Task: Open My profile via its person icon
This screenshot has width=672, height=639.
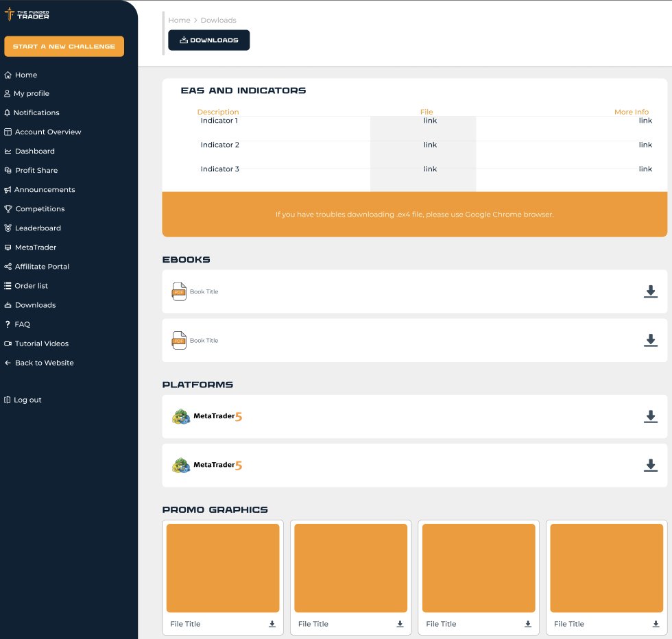Action: coord(8,93)
